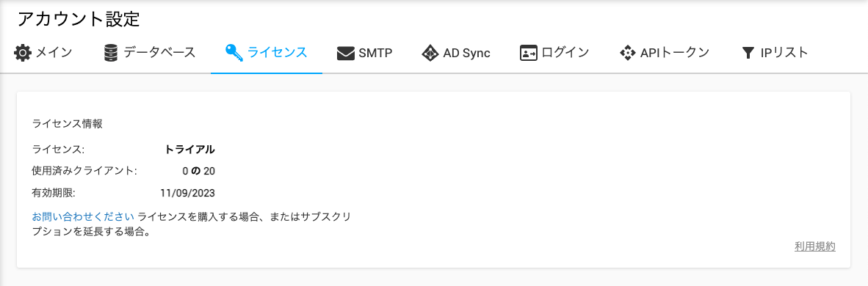Follow the お問い合わせください link
Viewport: 868px width, 286px height.
[x=84, y=216]
